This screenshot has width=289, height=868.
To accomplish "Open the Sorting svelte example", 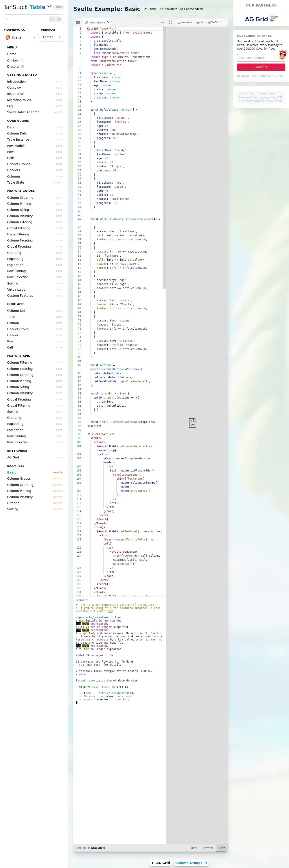I will pyautogui.click(x=35, y=509).
